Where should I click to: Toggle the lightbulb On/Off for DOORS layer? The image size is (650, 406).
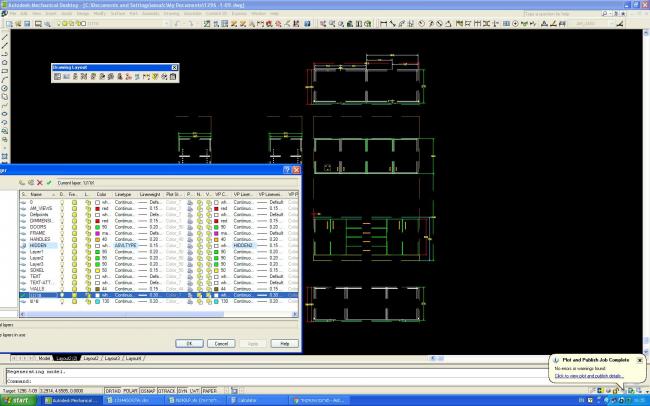62,227
